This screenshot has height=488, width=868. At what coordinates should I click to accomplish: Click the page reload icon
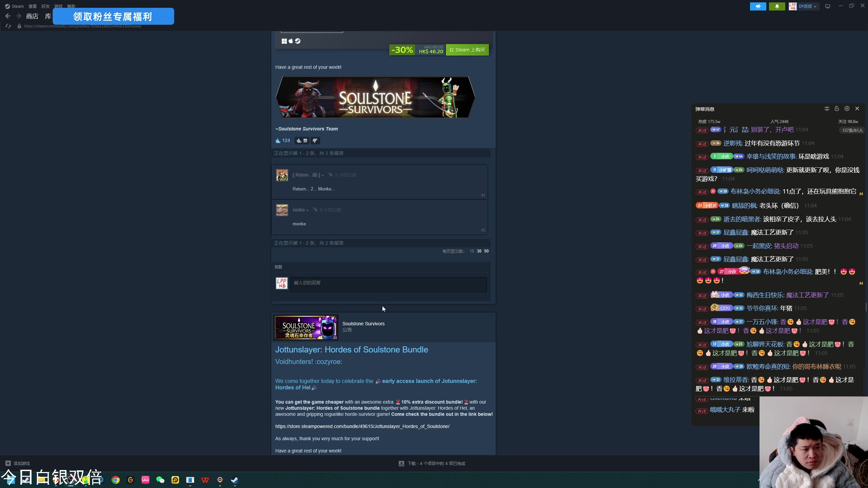(x=8, y=26)
